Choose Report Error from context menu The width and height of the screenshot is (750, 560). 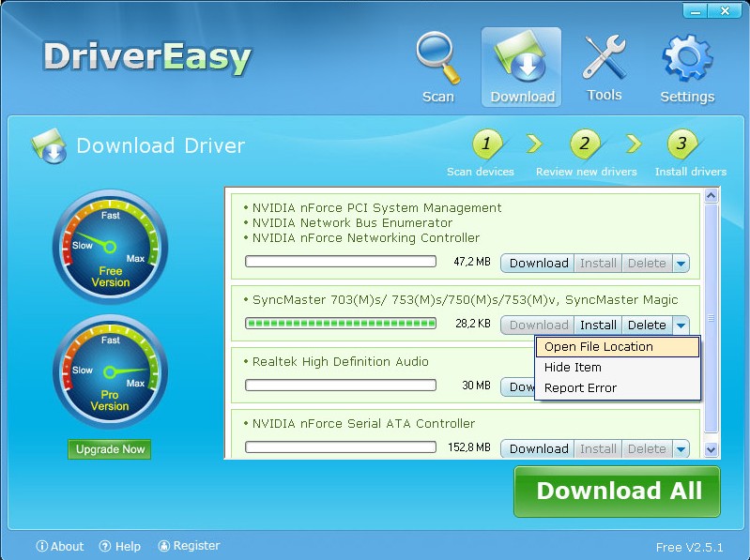click(617, 388)
